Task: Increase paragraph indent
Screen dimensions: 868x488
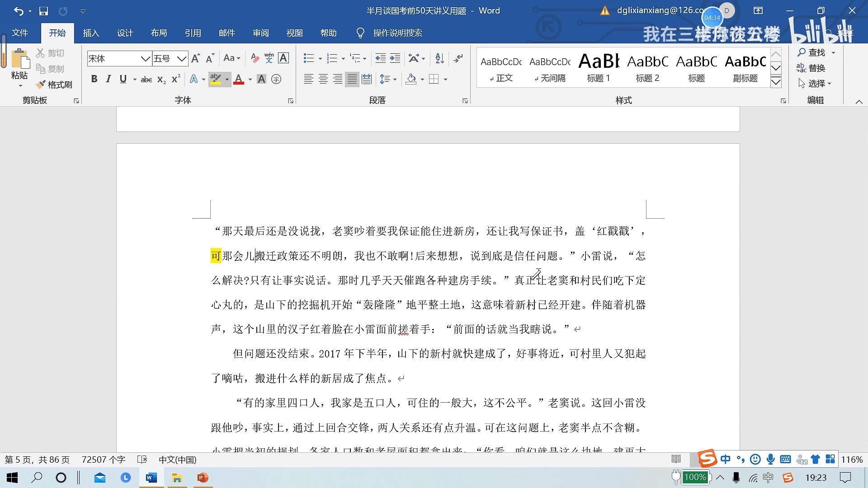Action: 395,58
